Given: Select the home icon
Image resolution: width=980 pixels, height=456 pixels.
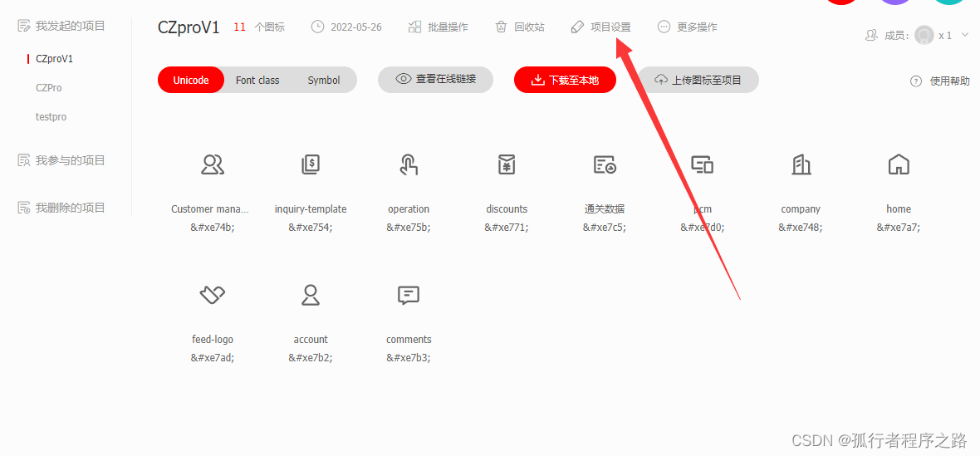Looking at the screenshot, I should pos(899,164).
